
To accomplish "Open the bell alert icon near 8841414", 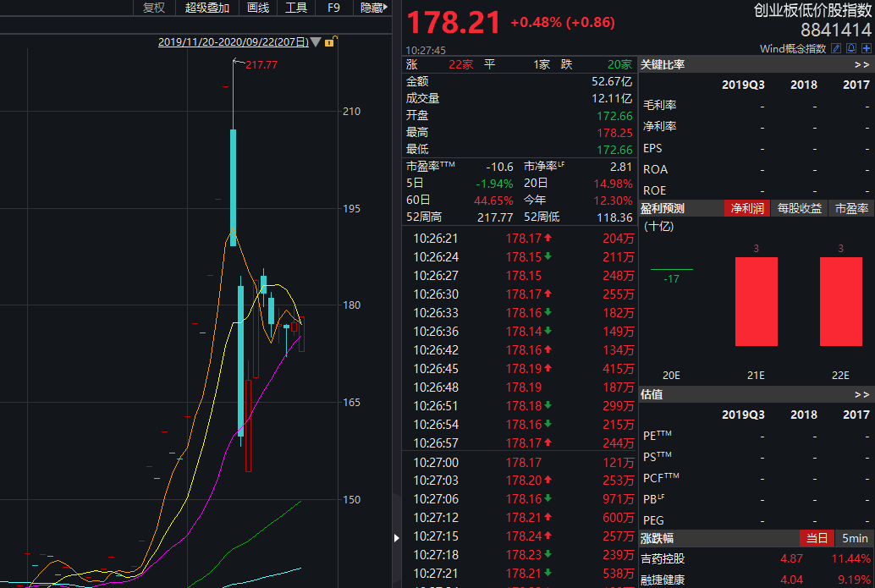I will tap(850, 48).
